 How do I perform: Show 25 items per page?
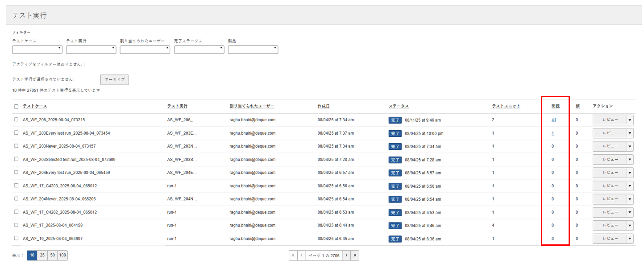42,255
